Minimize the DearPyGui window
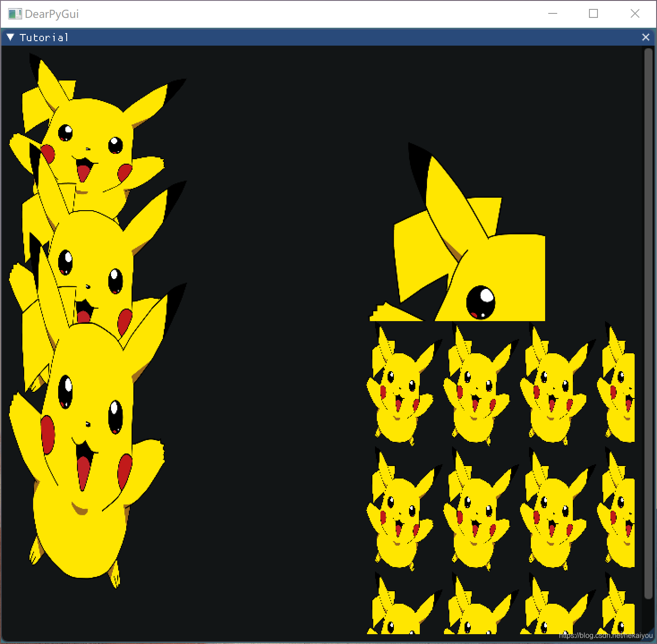This screenshot has width=657, height=644. tap(553, 13)
